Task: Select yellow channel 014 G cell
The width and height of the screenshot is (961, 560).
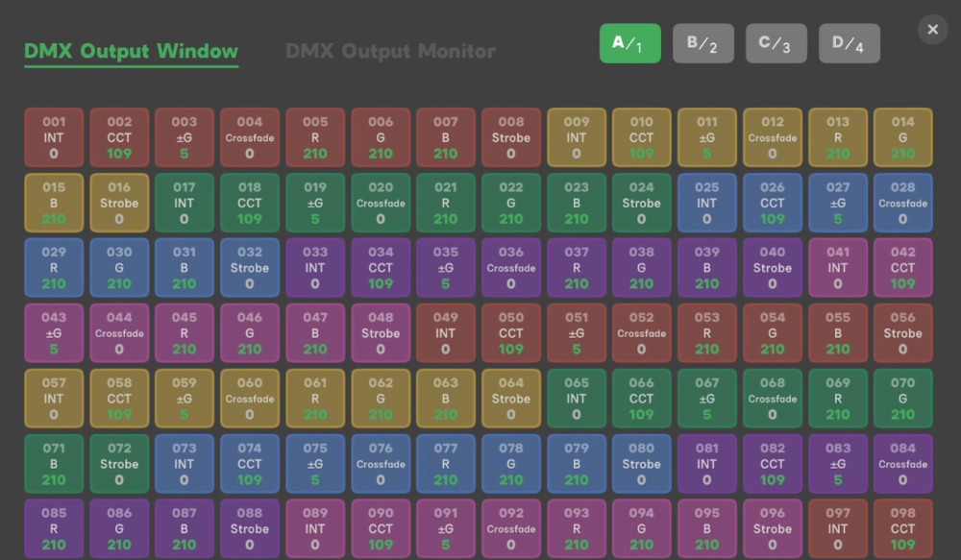Action: pos(902,137)
